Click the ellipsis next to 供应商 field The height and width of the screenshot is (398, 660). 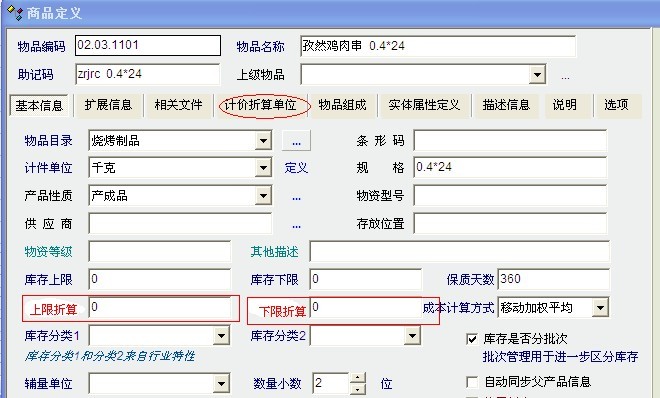tap(296, 226)
